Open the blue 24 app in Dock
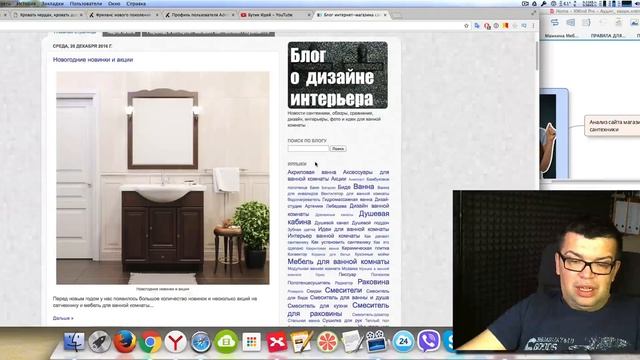Image resolution: width=640 pixels, height=360 pixels. click(x=403, y=342)
